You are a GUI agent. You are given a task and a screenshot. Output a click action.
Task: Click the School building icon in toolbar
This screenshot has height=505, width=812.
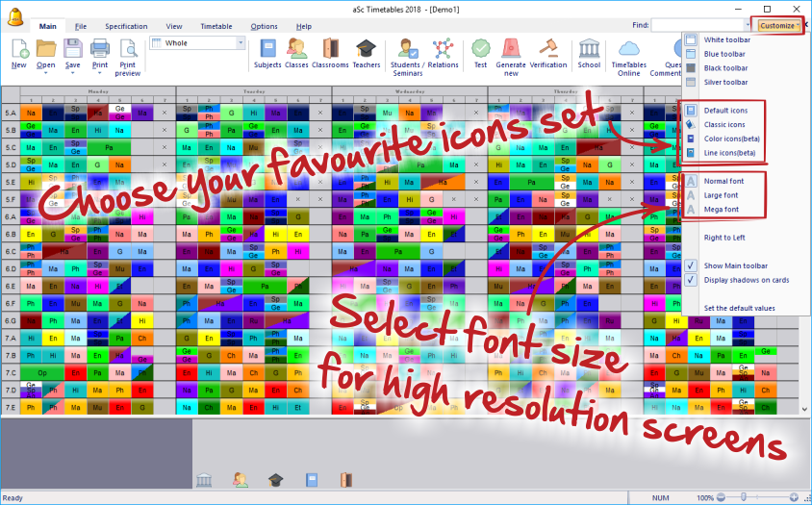589,53
